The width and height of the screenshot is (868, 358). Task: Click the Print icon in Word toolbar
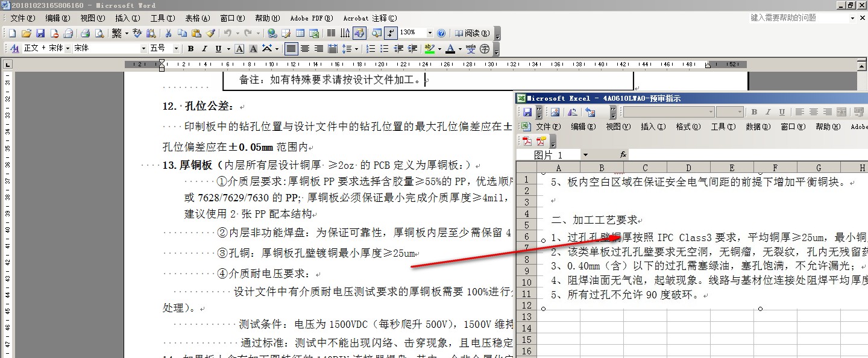[85, 33]
